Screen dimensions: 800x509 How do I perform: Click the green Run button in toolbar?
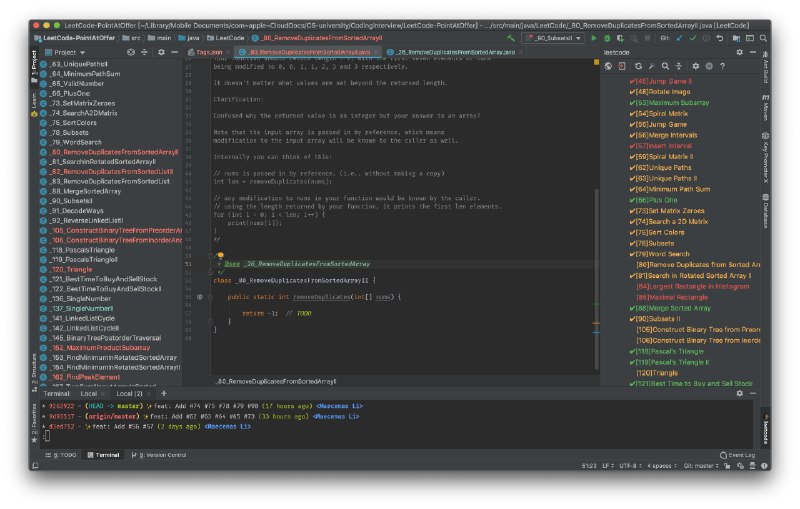pyautogui.click(x=593, y=38)
